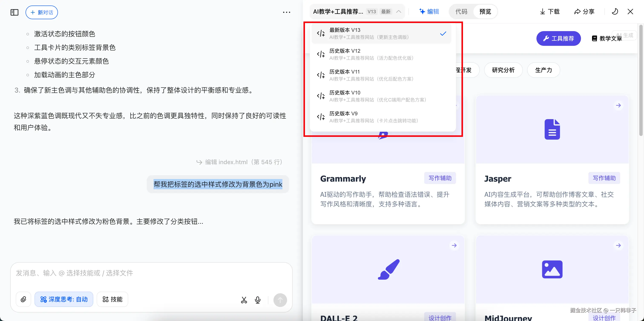This screenshot has width=644, height=321.
Task: Collapse the version dropdown chevron
Action: [x=399, y=12]
